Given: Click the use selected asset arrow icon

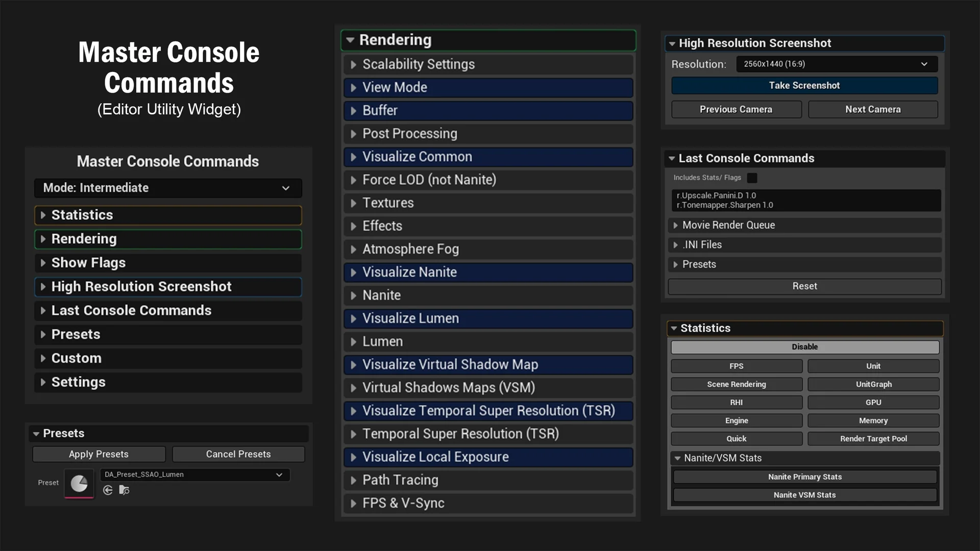Looking at the screenshot, I should [108, 490].
